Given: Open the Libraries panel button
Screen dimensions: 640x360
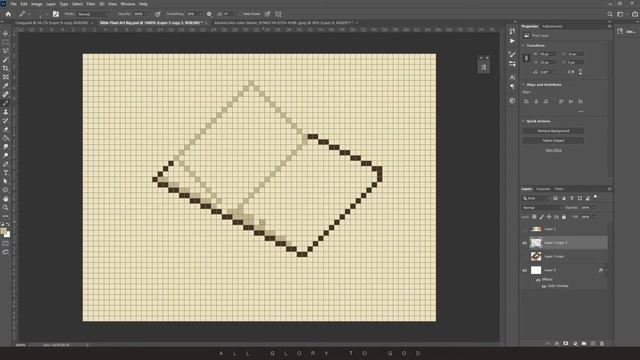Looking at the screenshot, I should click(626, 31).
